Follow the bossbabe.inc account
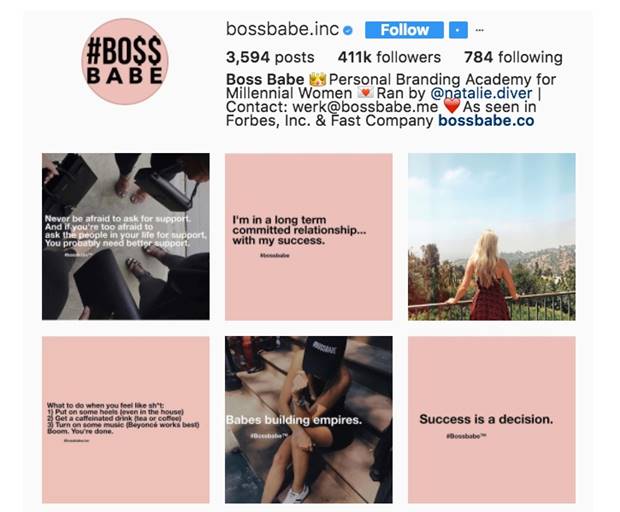 [x=404, y=30]
